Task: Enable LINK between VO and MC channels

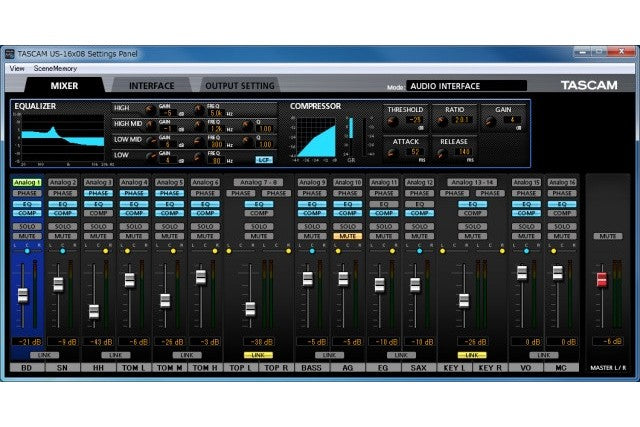Action: point(544,355)
